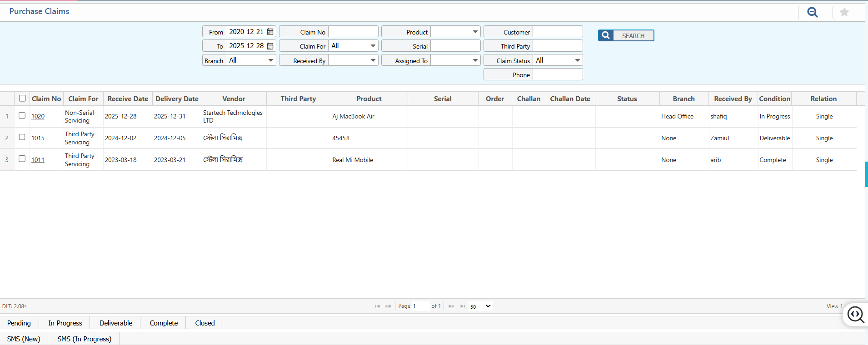Click the favorite star icon
Image resolution: width=868 pixels, height=345 pixels.
(x=844, y=12)
